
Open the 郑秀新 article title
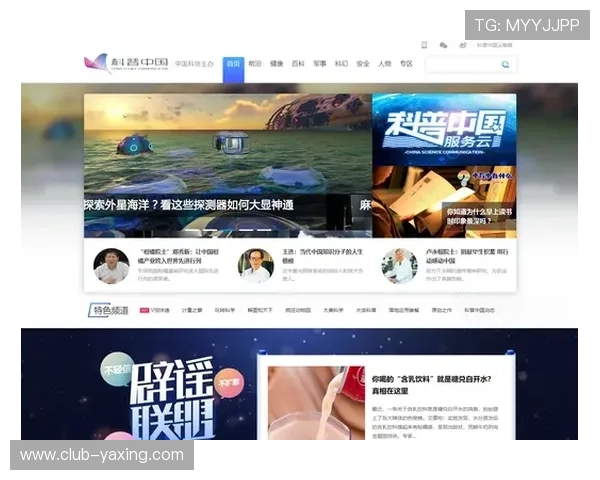point(178,256)
